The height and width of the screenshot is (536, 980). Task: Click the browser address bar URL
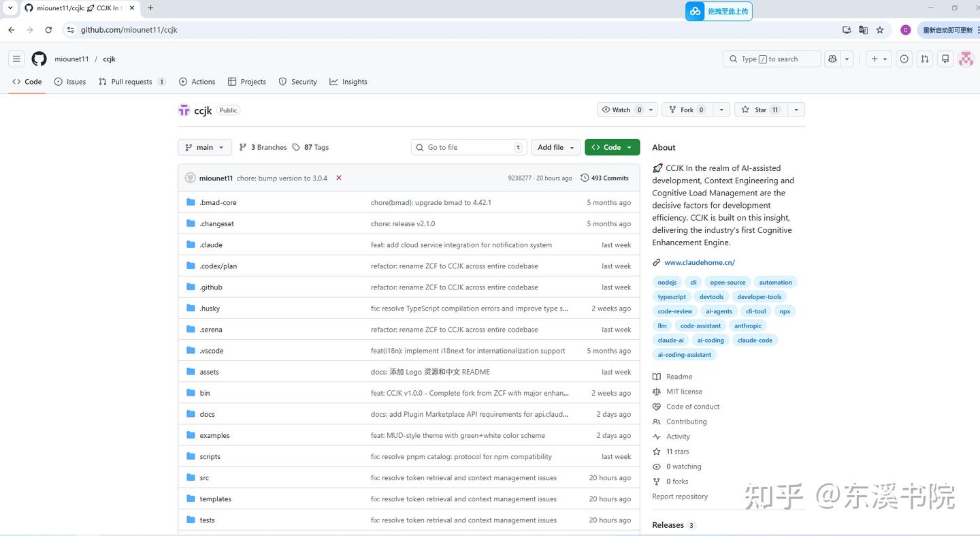pyautogui.click(x=129, y=30)
